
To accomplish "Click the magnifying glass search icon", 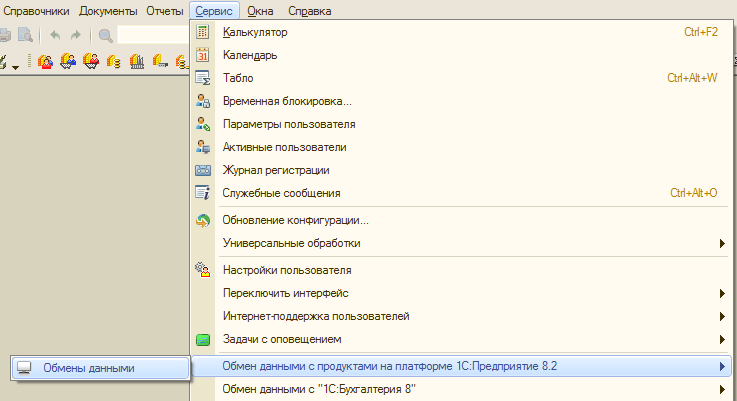I will coord(105,35).
